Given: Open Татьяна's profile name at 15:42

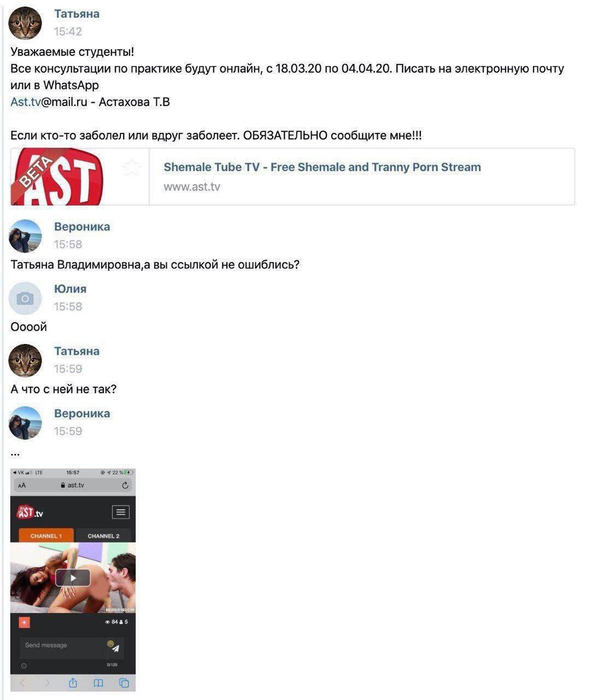Looking at the screenshot, I should pos(77,14).
